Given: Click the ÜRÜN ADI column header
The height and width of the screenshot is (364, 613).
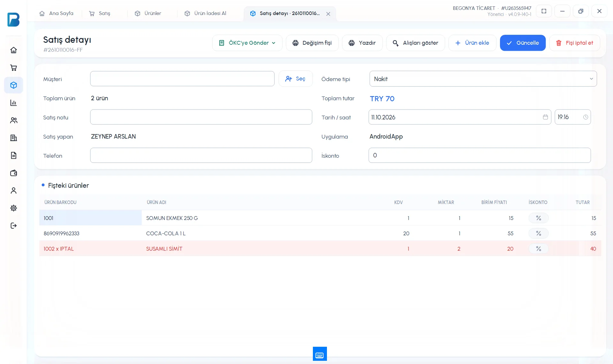Looking at the screenshot, I should click(156, 202).
